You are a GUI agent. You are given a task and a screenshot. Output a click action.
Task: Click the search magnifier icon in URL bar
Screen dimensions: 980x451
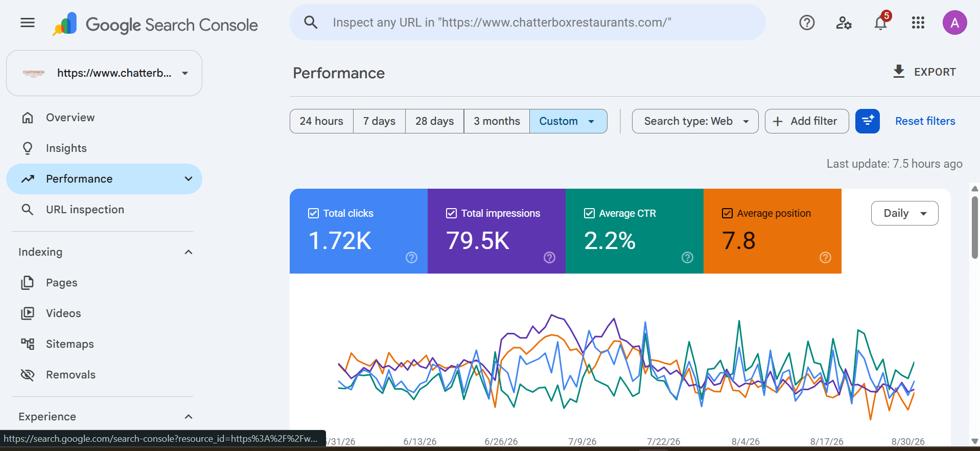[311, 22]
